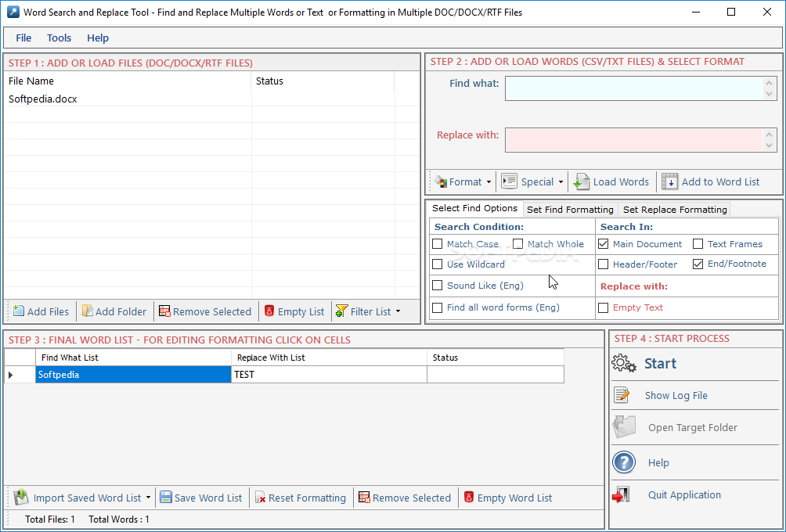
Task: Switch to the Set Replace Formatting tab
Action: tap(675, 210)
